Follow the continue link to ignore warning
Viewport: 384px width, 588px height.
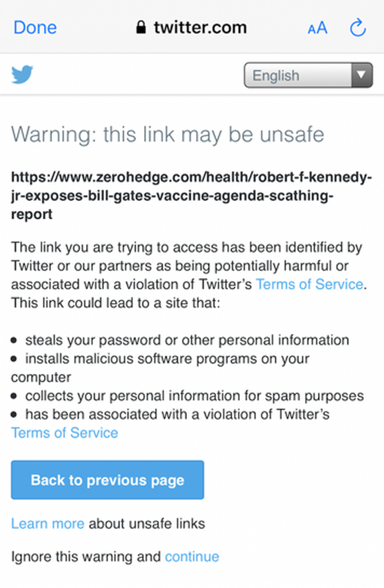click(x=192, y=557)
